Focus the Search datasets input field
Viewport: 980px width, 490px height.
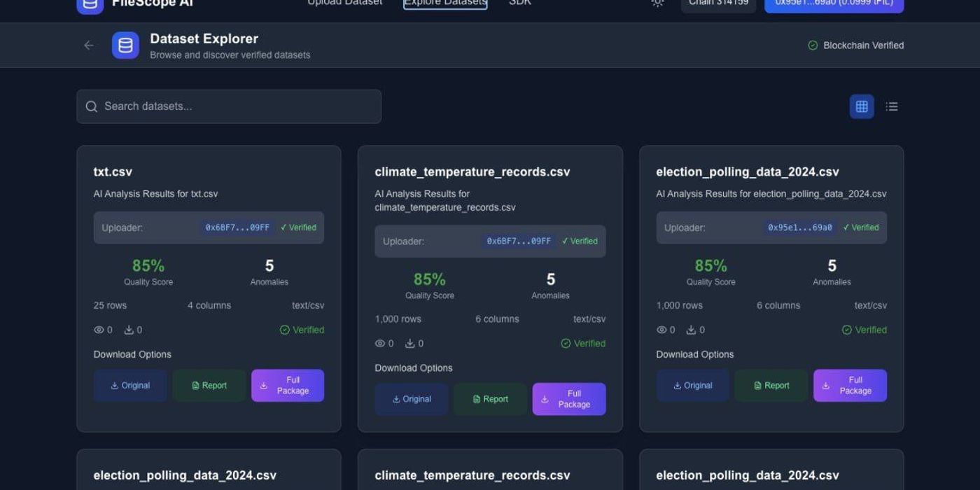click(x=229, y=106)
